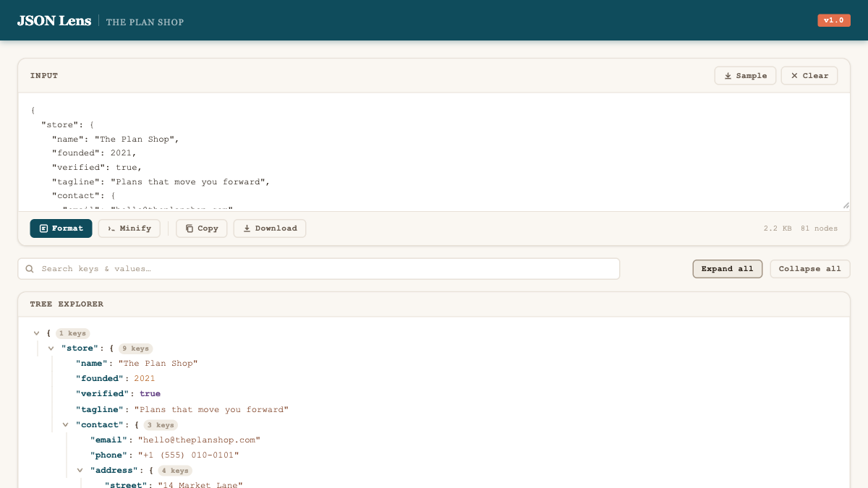868x488 pixels.
Task: Click the v1.0 version badge
Action: pyautogui.click(x=834, y=20)
